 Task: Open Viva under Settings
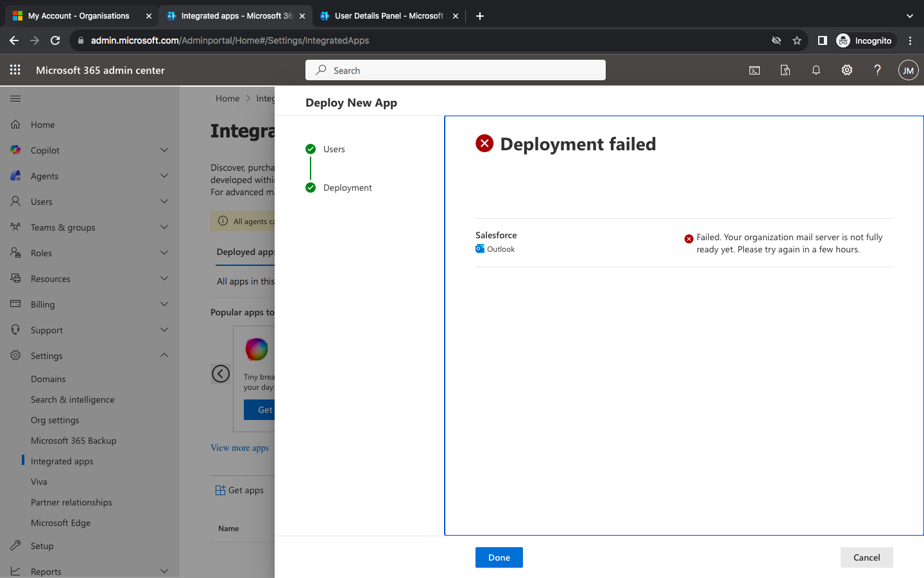coord(39,482)
